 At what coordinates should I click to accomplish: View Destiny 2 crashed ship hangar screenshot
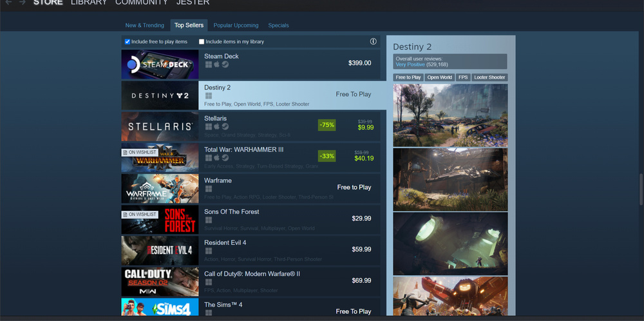coord(450,180)
